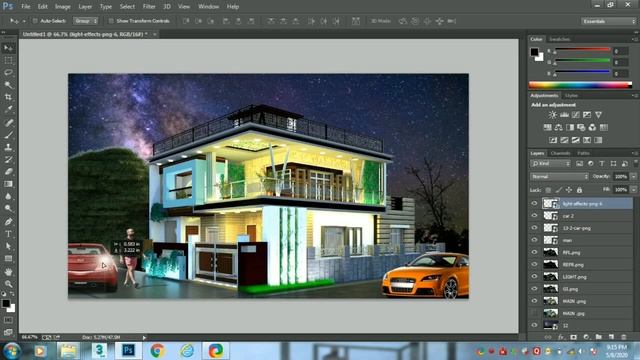
Task: Create new group folder icon
Action: tap(598, 337)
